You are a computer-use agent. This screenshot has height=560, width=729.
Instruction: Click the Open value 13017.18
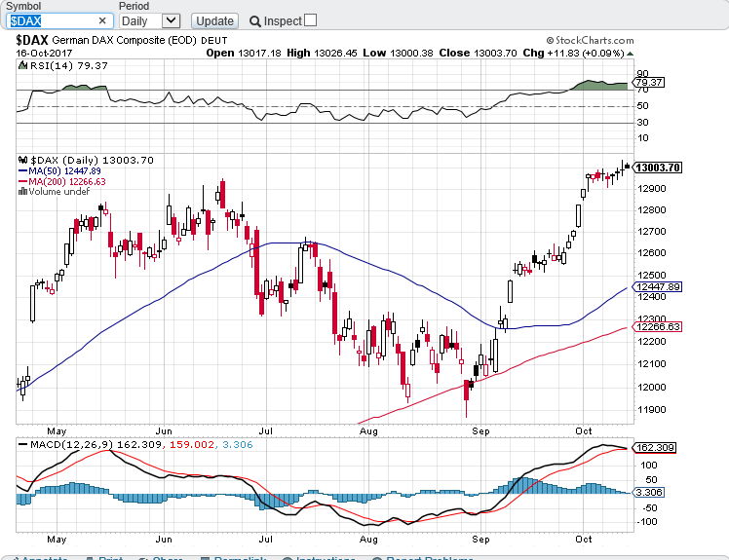(x=259, y=53)
